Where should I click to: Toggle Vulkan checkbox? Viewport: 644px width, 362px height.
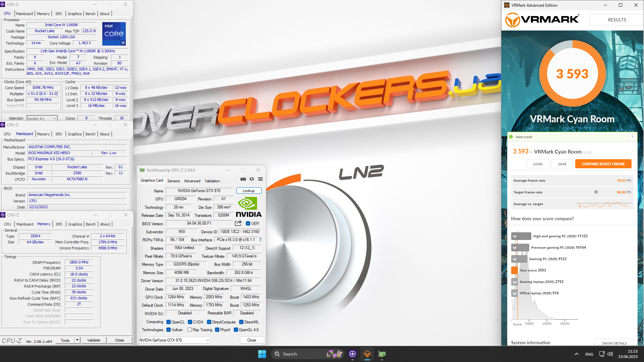pos(169,330)
